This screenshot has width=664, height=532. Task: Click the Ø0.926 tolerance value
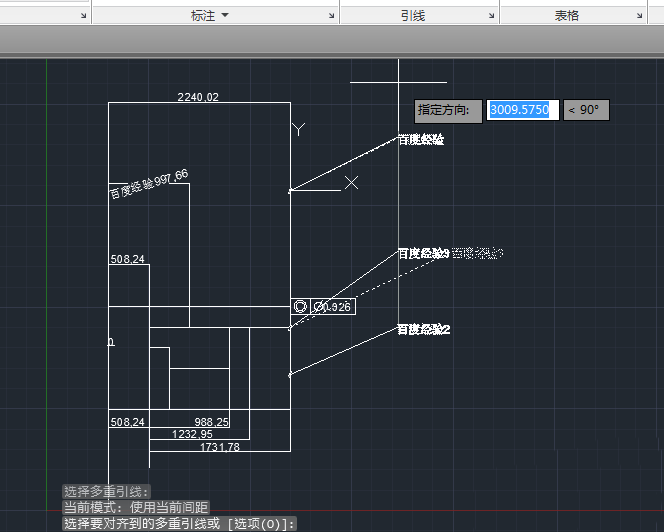[x=332, y=307]
